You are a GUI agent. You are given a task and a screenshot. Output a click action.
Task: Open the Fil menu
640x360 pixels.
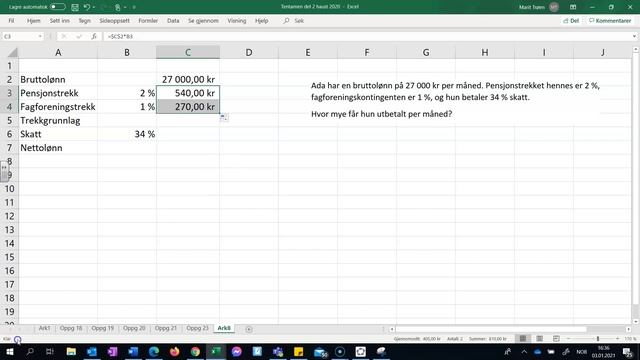point(11,21)
